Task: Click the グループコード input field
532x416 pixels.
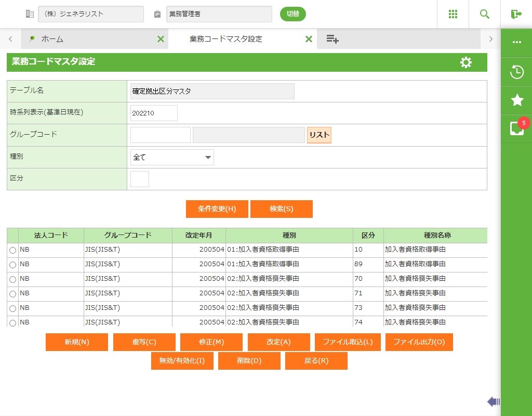Action: coord(160,135)
